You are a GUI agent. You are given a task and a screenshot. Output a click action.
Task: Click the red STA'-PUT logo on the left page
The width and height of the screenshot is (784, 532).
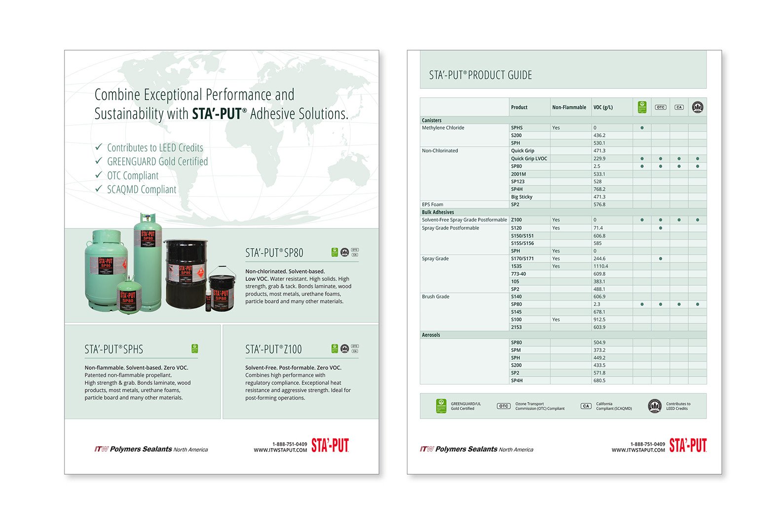coord(330,446)
